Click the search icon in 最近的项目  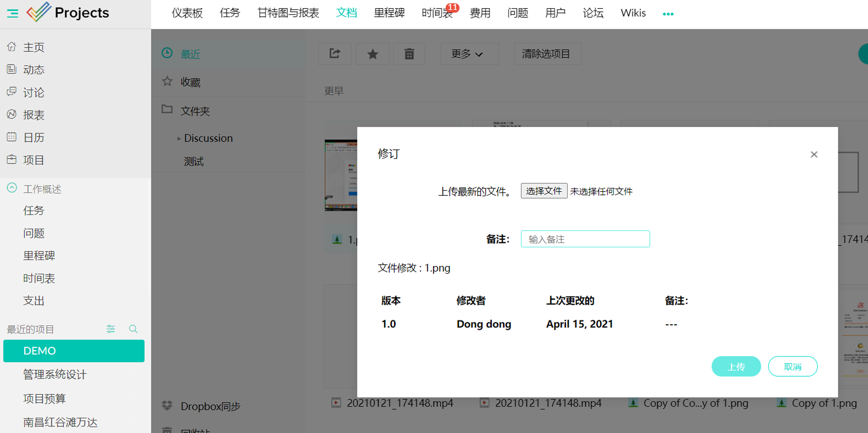tap(134, 329)
